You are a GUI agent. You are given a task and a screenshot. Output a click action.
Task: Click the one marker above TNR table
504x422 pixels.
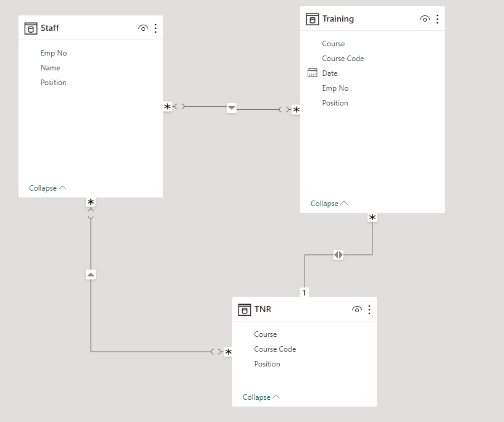click(x=304, y=292)
